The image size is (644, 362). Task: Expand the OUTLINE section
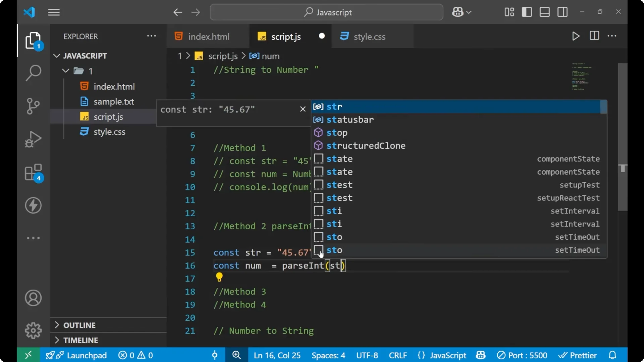(80, 325)
